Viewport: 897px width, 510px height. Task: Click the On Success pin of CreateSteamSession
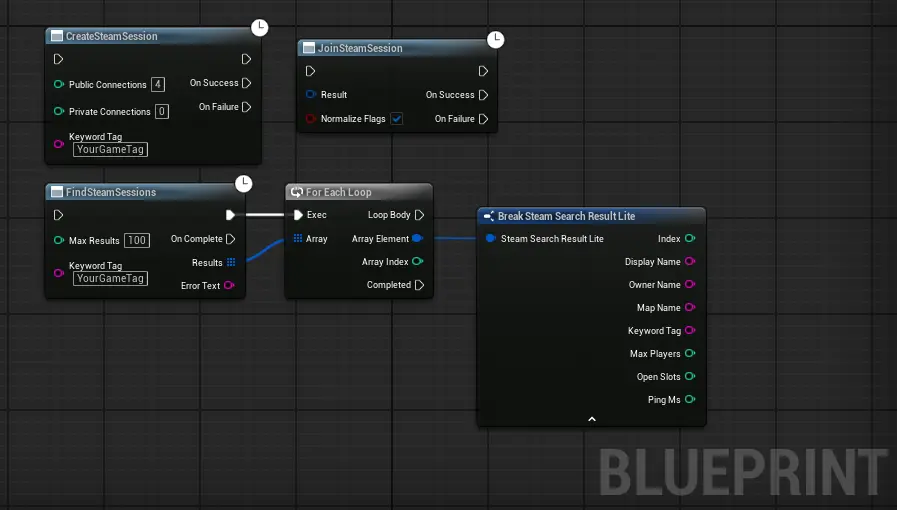tap(246, 83)
